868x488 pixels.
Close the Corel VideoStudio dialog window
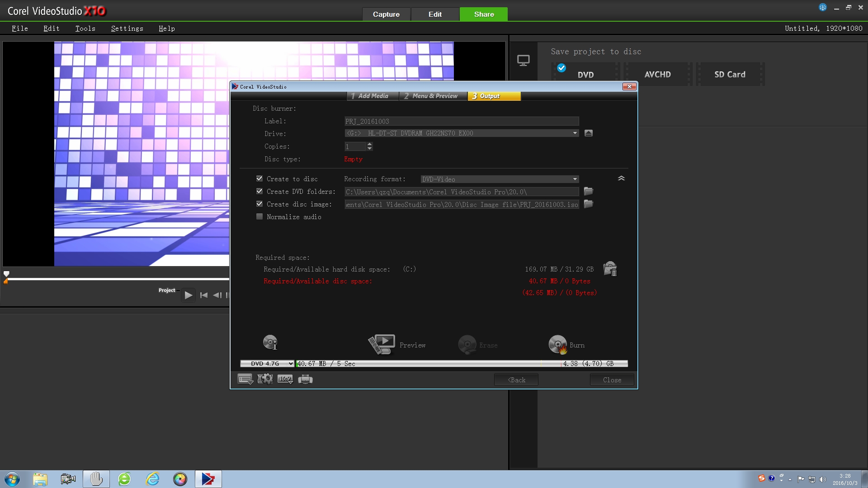tap(629, 86)
